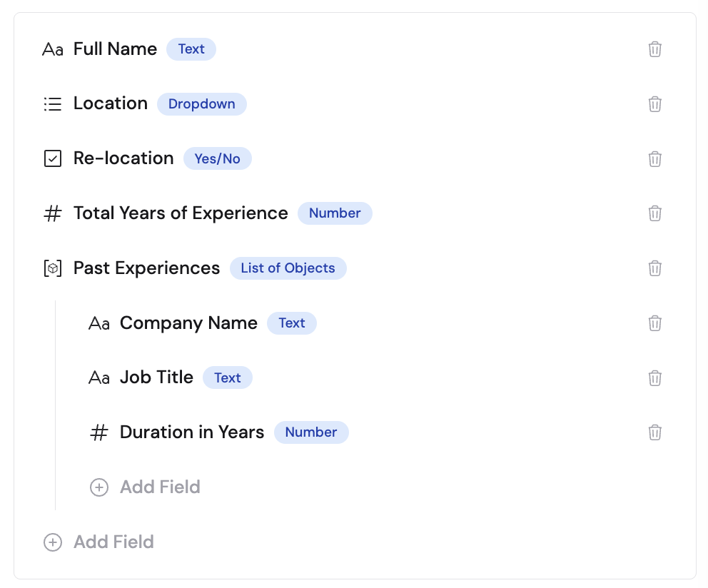Open the Yes/No type badge on Re-location
This screenshot has height=588, width=708.
coord(217,158)
